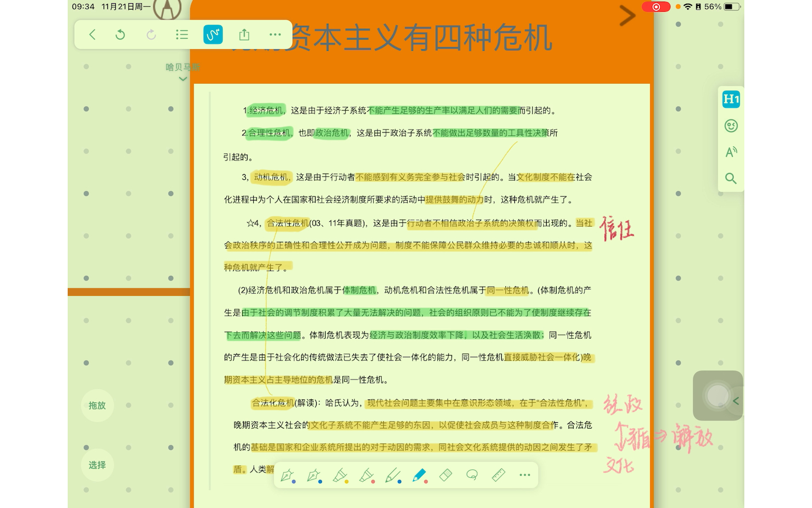
Task: Select the first fountain pen with purple dot
Action: (x=288, y=475)
